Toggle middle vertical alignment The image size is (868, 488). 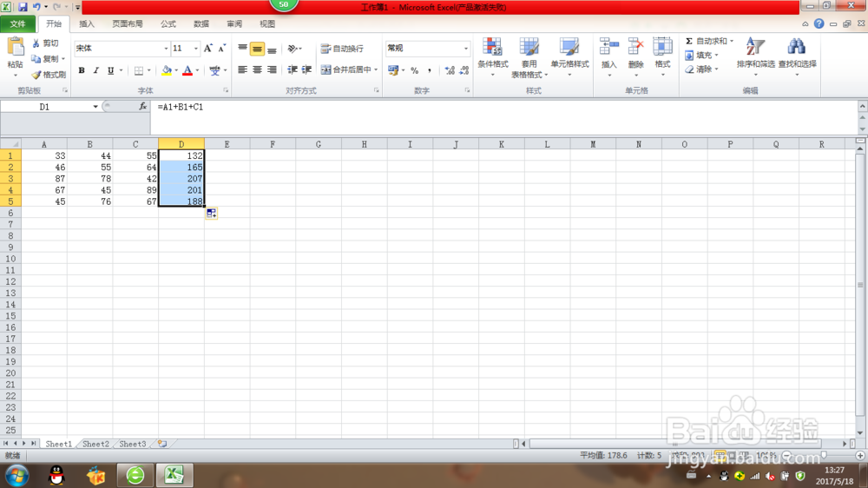(x=258, y=49)
